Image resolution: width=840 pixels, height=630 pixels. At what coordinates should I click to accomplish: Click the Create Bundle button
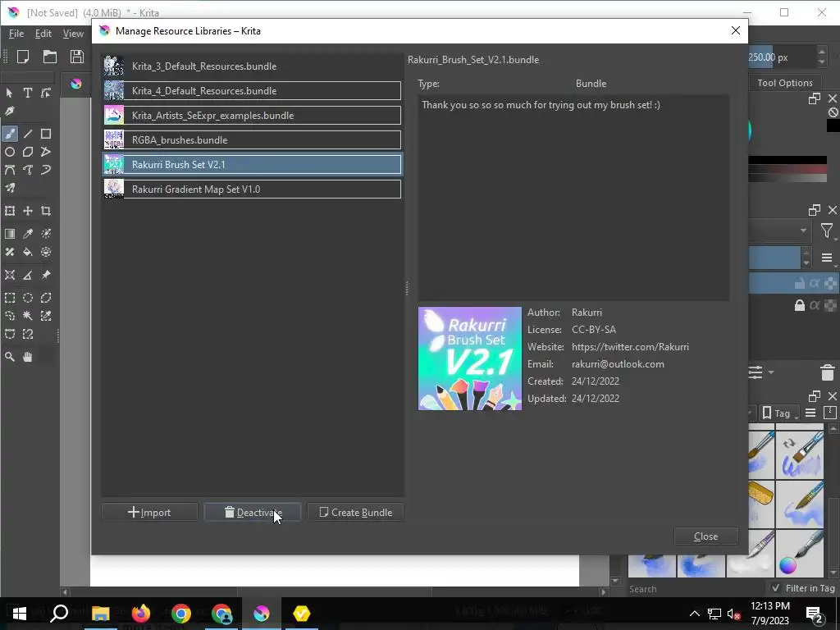(356, 512)
